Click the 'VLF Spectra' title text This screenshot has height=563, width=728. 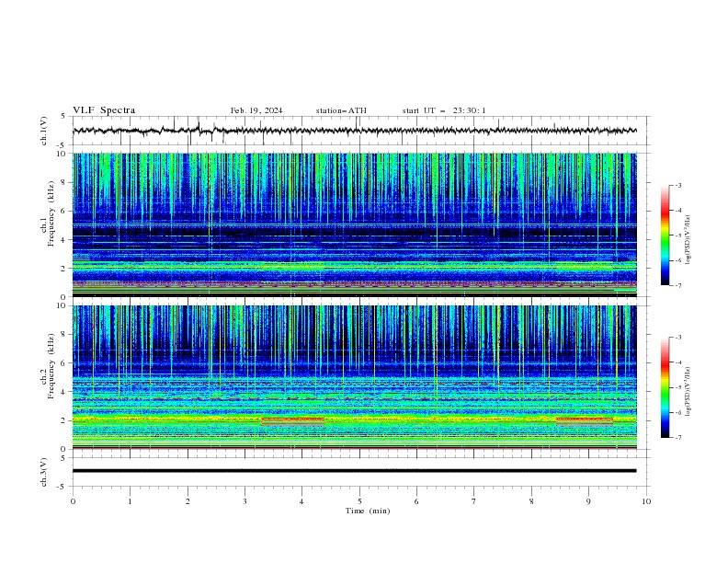tap(104, 110)
